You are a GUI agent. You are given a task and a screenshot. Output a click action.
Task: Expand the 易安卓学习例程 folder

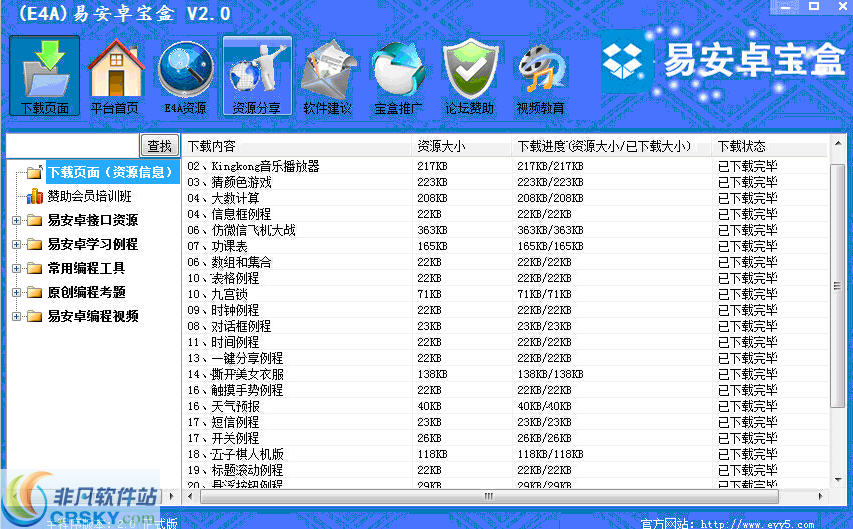pos(17,244)
